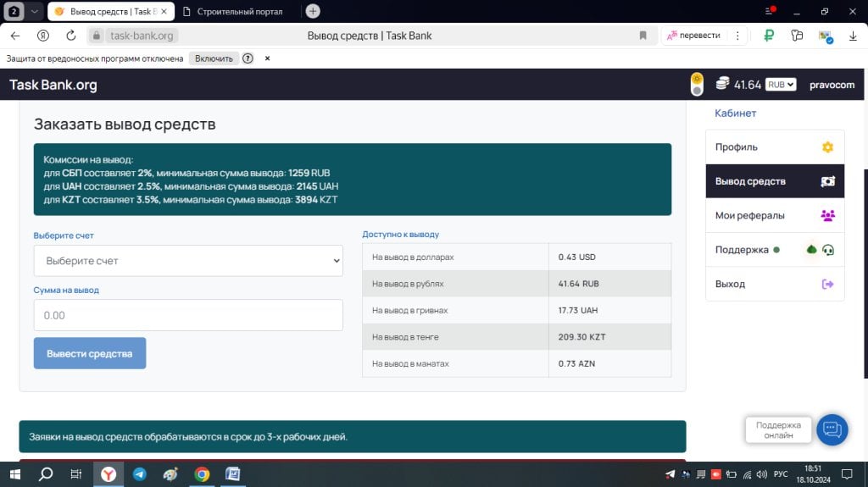The image size is (868, 487).
Task: Close the 'Вывод средств' browser tab
Action: [164, 11]
